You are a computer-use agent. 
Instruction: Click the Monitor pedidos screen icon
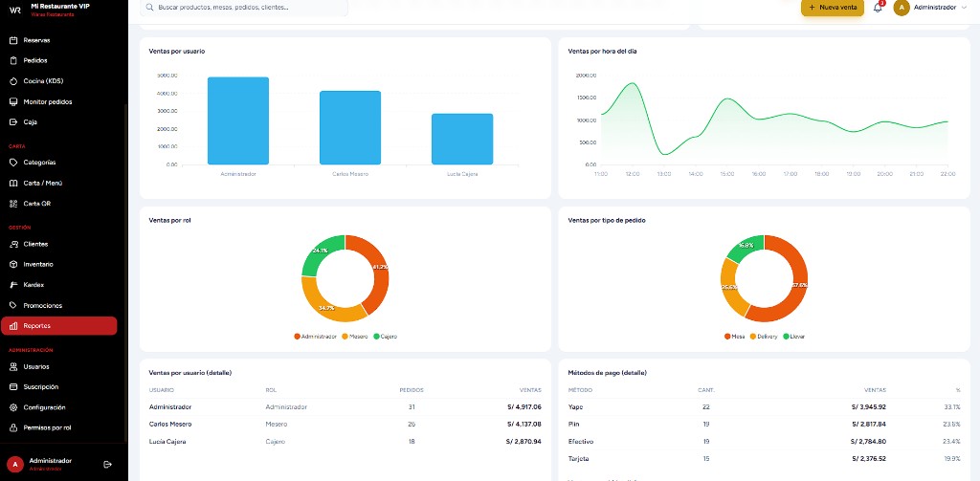point(13,101)
